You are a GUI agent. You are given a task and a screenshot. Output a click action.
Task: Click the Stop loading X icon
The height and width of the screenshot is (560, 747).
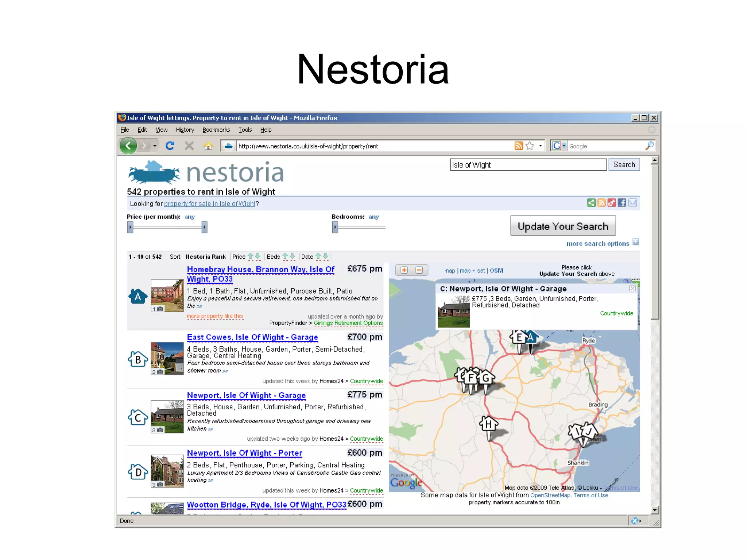click(x=189, y=146)
